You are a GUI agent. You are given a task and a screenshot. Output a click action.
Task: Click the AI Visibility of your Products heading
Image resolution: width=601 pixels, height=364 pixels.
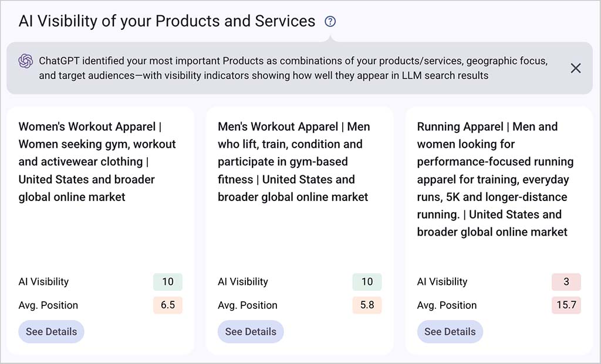pos(167,22)
